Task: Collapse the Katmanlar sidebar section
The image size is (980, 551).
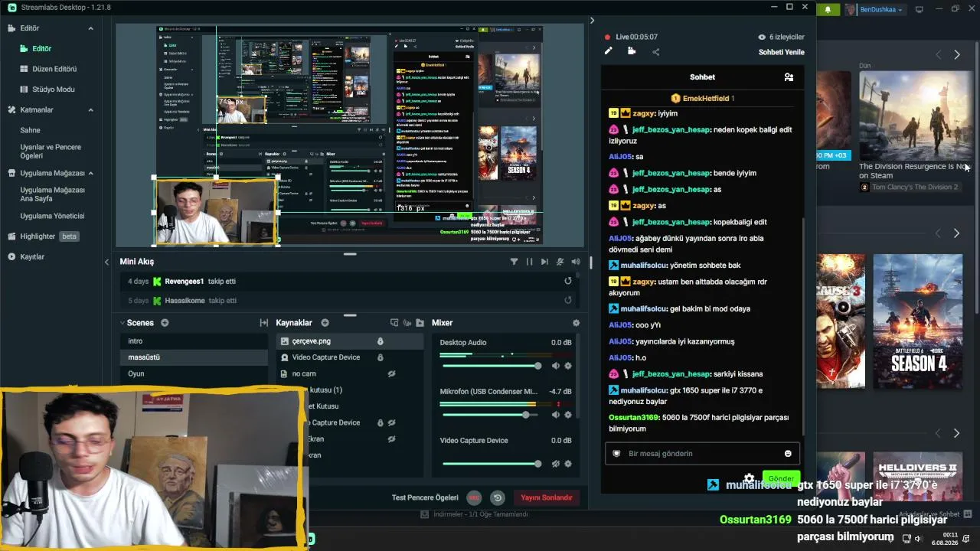Action: [x=90, y=110]
